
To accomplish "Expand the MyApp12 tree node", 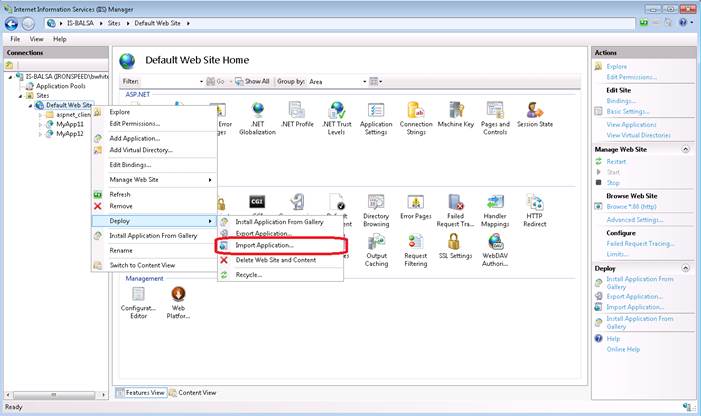I will tap(40, 134).
